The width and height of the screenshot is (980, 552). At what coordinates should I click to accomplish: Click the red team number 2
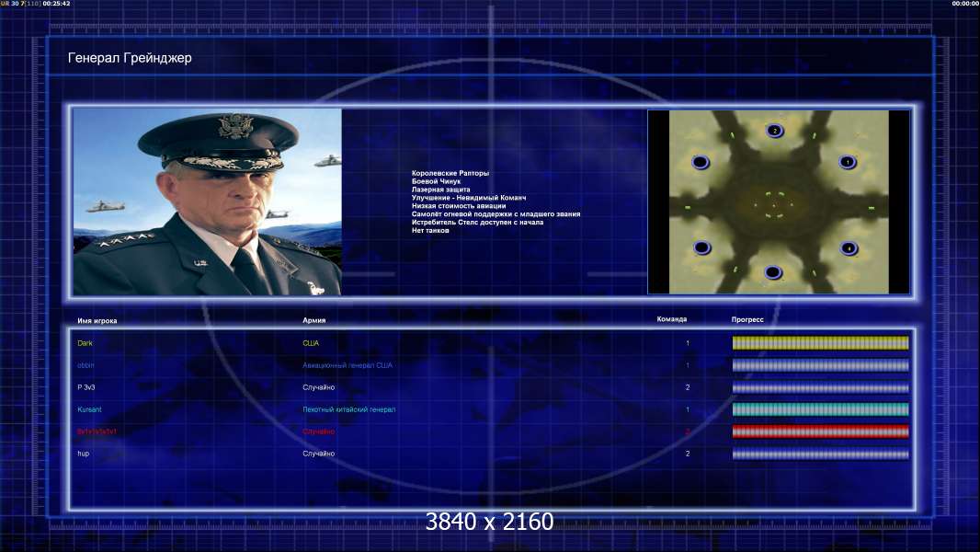coord(688,431)
